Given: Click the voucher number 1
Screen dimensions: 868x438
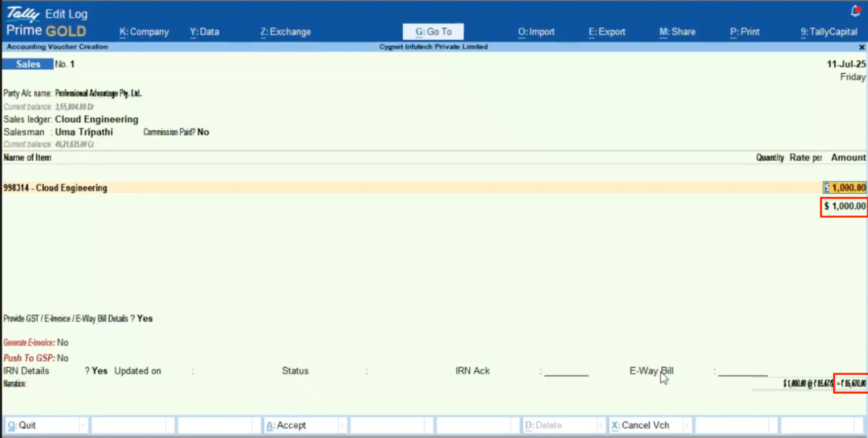Looking at the screenshot, I should [72, 64].
